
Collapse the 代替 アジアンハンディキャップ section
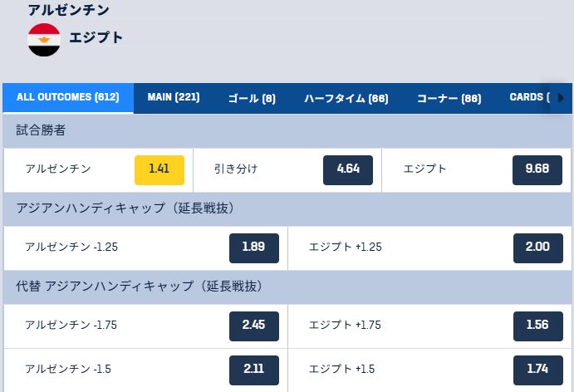coord(287,287)
